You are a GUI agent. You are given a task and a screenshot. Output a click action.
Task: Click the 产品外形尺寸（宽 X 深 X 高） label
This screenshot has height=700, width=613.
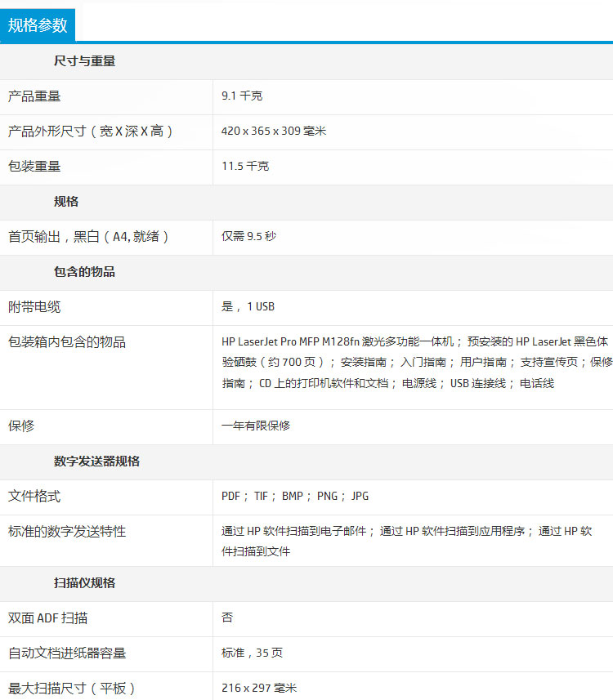(x=90, y=132)
